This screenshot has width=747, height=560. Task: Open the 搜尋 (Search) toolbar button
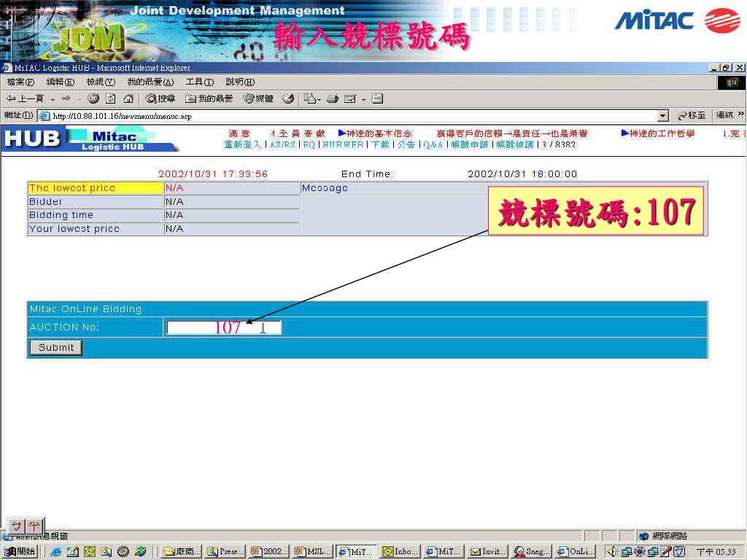(160, 98)
